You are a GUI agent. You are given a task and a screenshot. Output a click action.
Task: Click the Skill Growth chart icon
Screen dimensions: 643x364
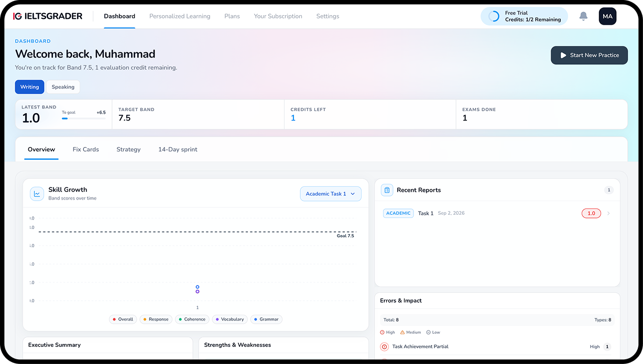pyautogui.click(x=37, y=194)
